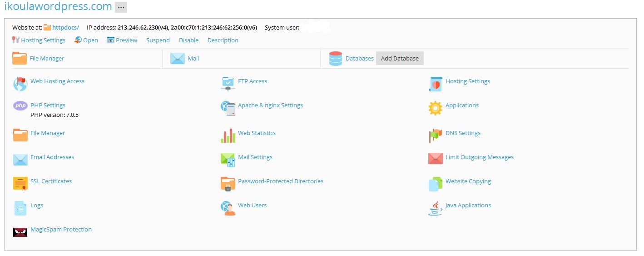Open Web Hosting Access link
The height and width of the screenshot is (256, 644).
pyautogui.click(x=57, y=81)
